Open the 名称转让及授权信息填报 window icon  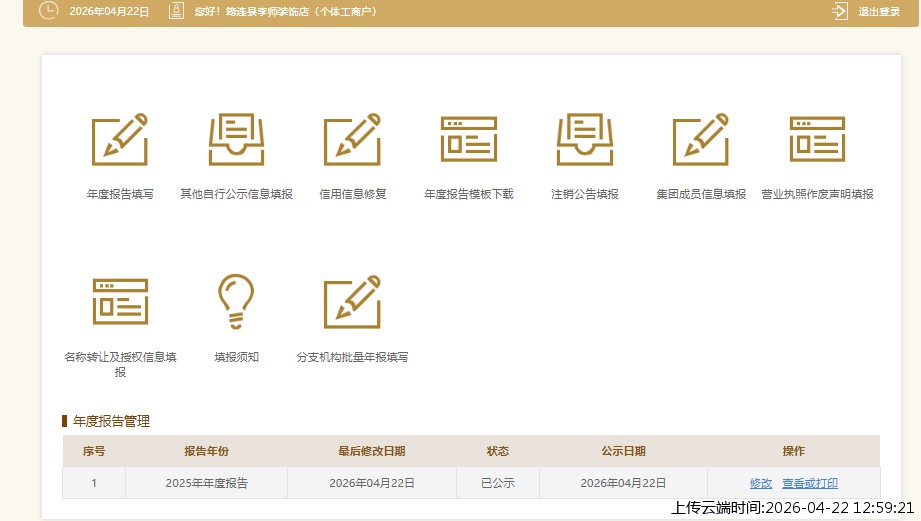pos(120,302)
